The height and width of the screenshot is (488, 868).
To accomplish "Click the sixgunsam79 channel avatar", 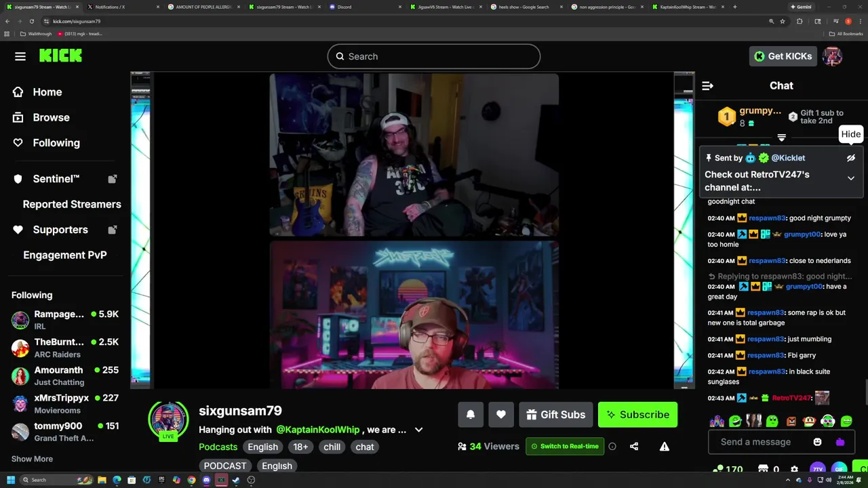I will pyautogui.click(x=168, y=420).
